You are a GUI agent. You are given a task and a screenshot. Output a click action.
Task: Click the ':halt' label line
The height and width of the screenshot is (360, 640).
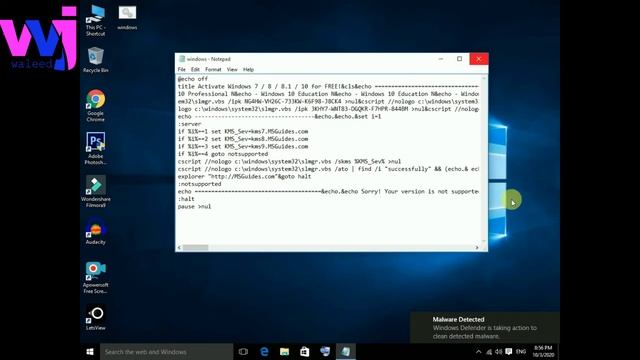click(186, 199)
